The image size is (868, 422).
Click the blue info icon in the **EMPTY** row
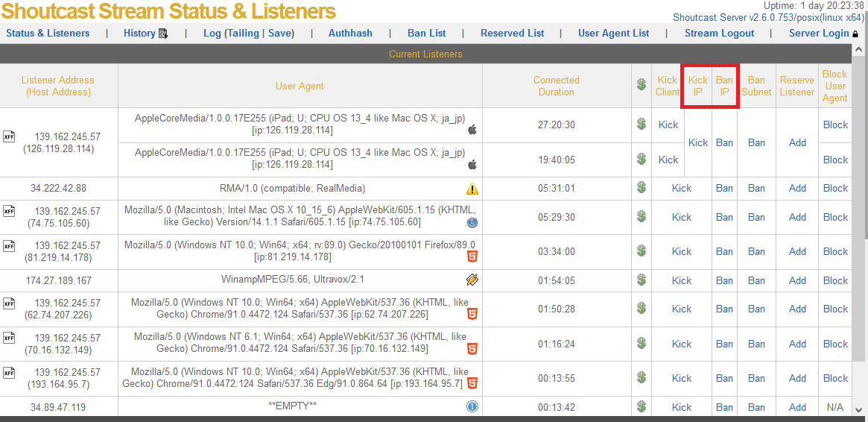(472, 407)
